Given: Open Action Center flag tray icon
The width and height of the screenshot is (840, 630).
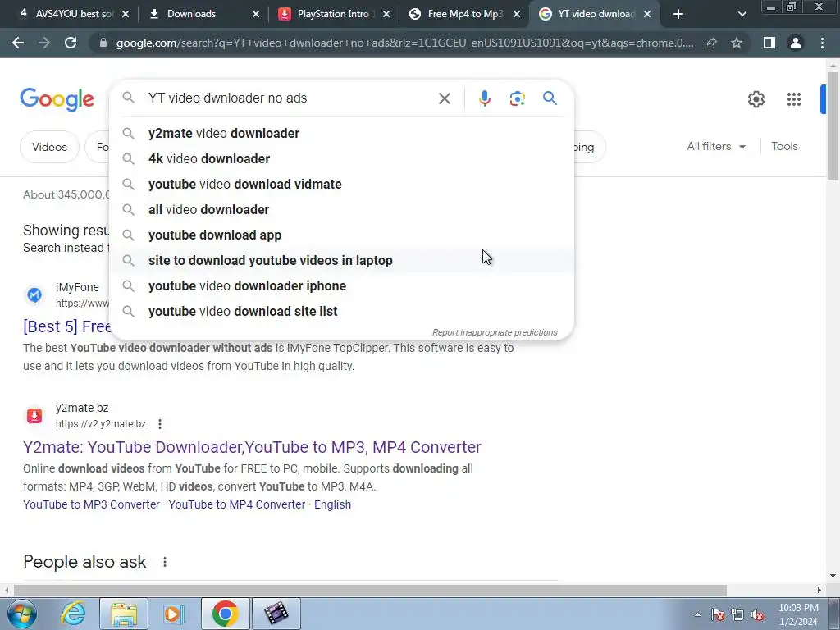Looking at the screenshot, I should (718, 615).
